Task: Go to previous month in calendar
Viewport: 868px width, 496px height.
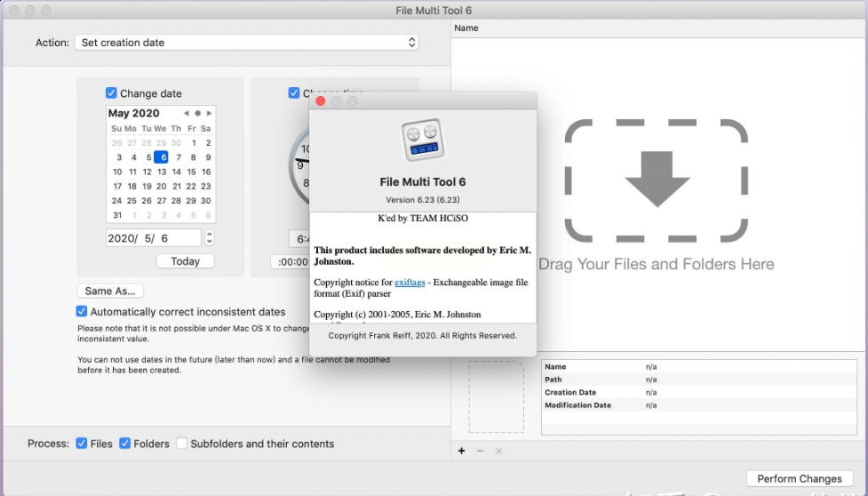Action: [x=186, y=114]
